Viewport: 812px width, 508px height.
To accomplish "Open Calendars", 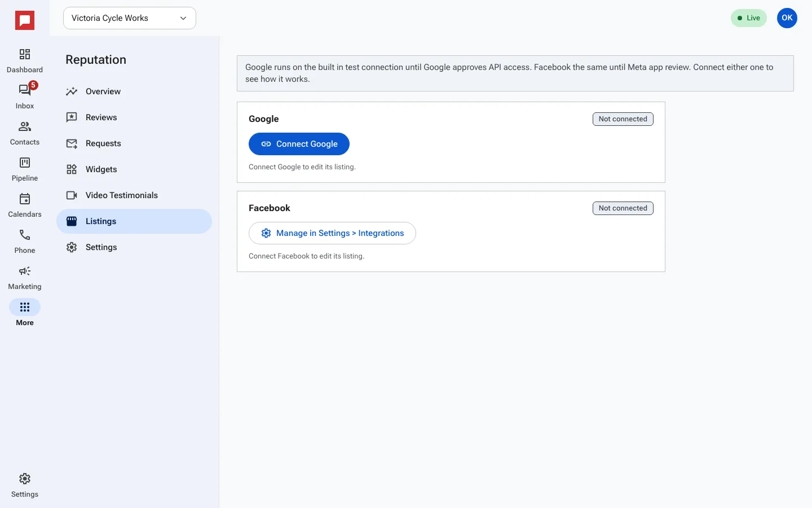I will click(25, 205).
